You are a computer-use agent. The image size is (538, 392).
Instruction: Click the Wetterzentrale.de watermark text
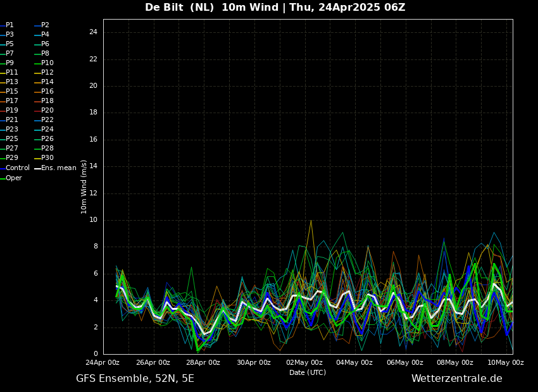click(x=456, y=379)
